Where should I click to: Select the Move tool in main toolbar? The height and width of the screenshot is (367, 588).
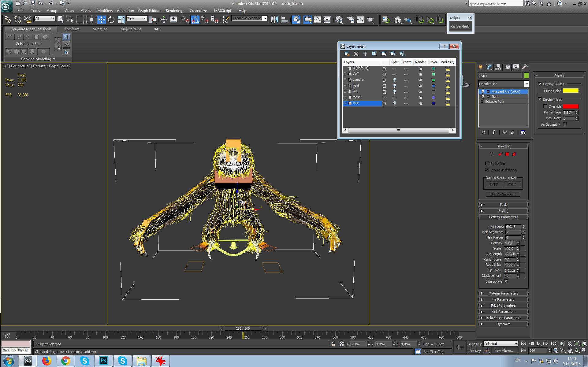pos(101,20)
